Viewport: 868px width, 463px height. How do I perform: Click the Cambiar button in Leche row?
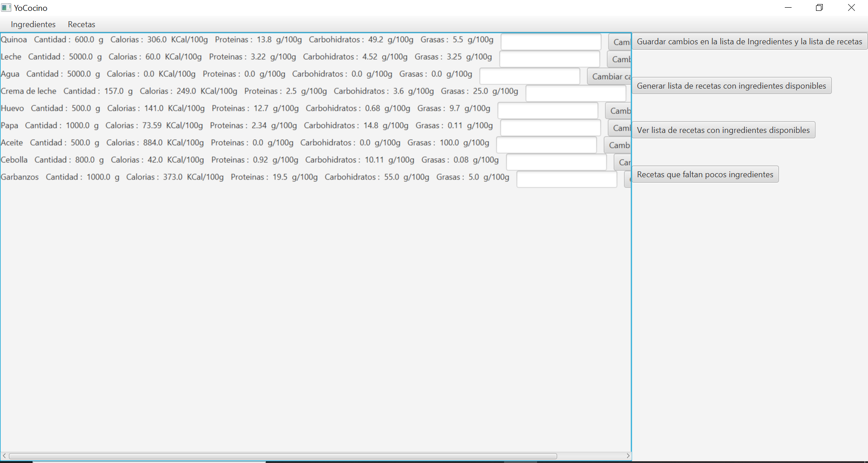point(619,59)
